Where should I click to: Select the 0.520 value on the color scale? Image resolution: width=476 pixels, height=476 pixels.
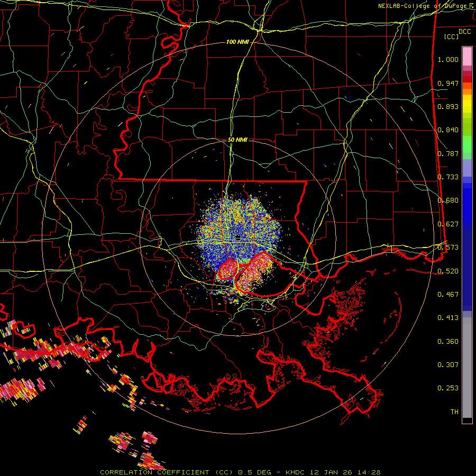[448, 271]
